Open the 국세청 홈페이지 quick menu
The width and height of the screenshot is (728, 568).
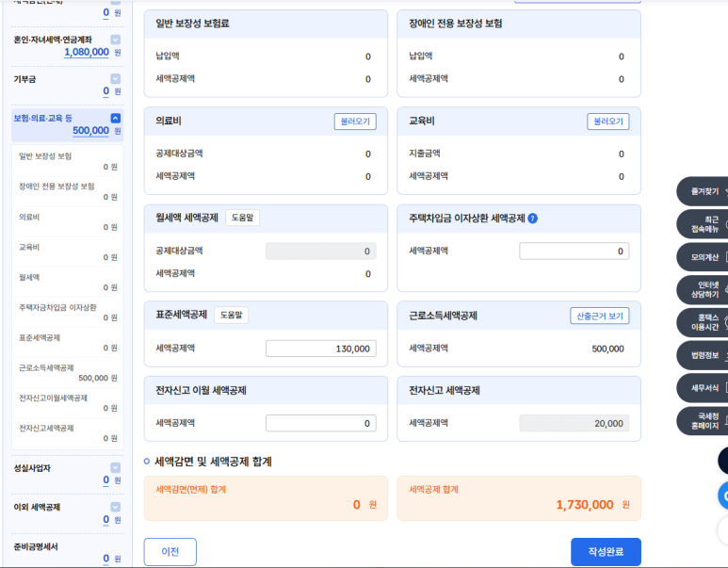point(703,421)
